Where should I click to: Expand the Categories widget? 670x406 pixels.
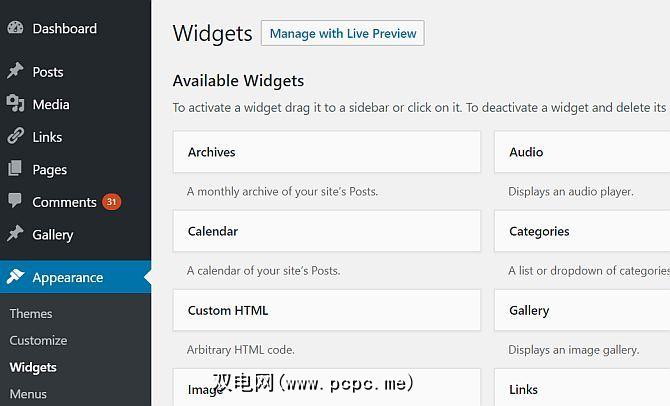(x=582, y=231)
